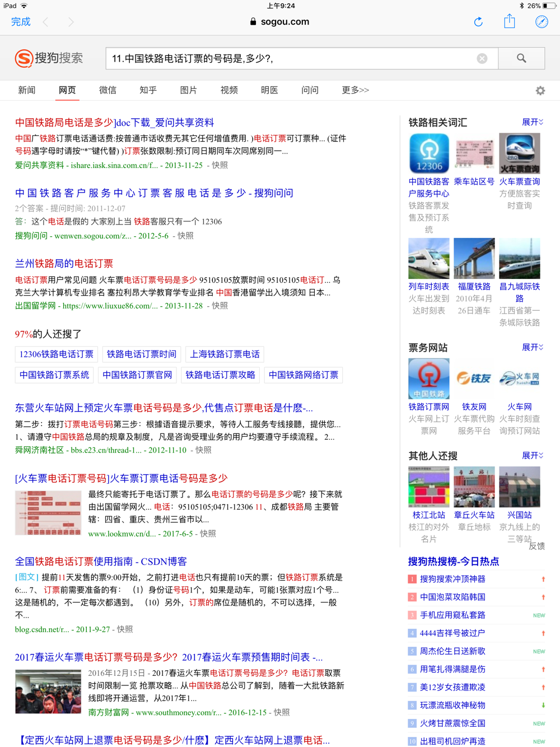Search related term 中国铁路网络订票
This screenshot has width=560, height=747.
[304, 375]
